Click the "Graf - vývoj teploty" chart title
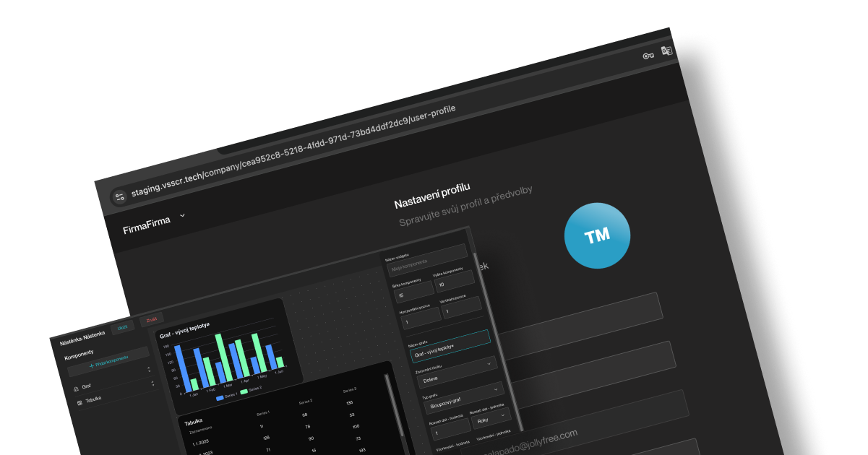 tap(184, 330)
